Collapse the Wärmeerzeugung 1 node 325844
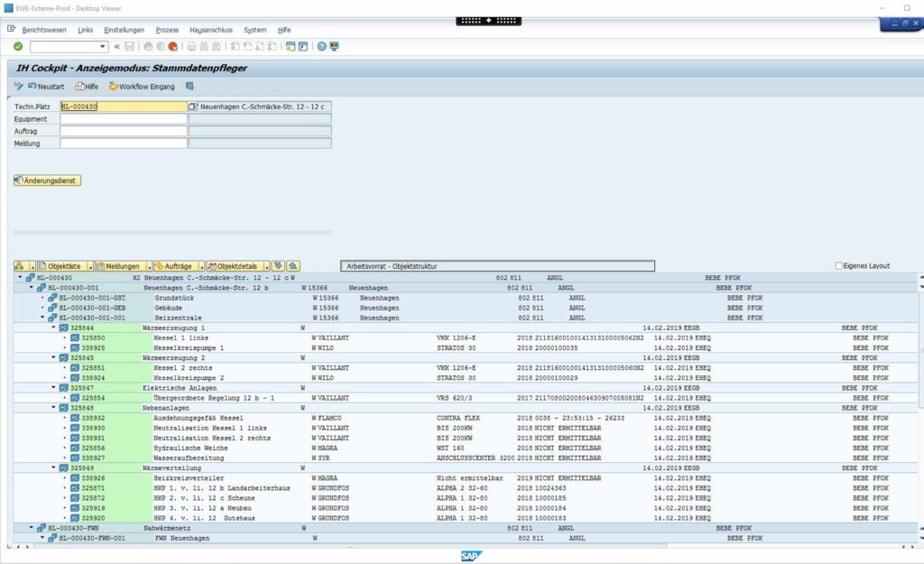The height and width of the screenshot is (564, 924). (53, 328)
